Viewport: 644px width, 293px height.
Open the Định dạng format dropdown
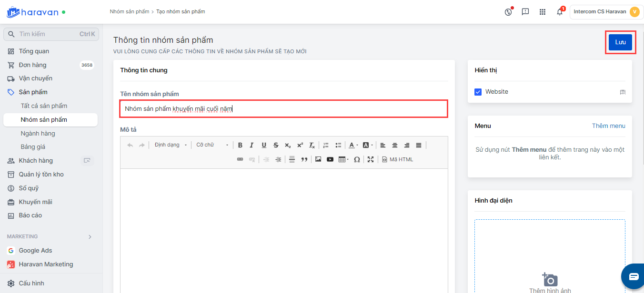click(x=171, y=145)
